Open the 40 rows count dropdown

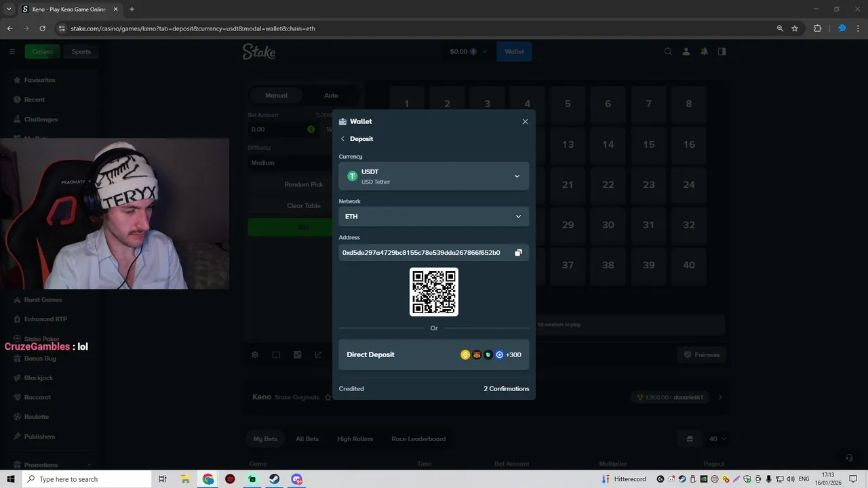(x=717, y=439)
